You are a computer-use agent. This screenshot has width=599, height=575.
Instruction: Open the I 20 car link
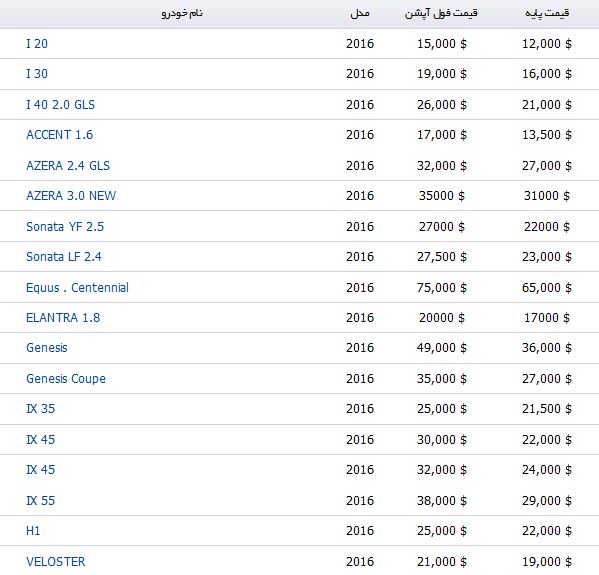pyautogui.click(x=37, y=44)
